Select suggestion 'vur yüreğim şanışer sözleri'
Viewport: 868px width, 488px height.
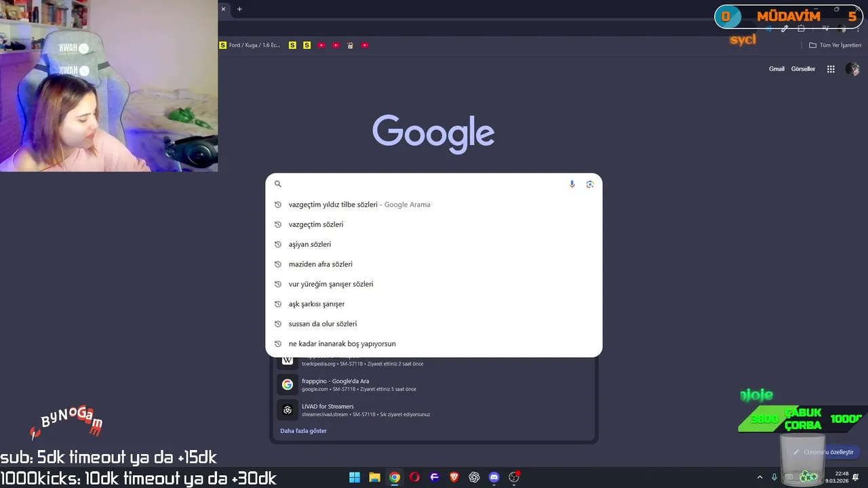click(x=433, y=284)
